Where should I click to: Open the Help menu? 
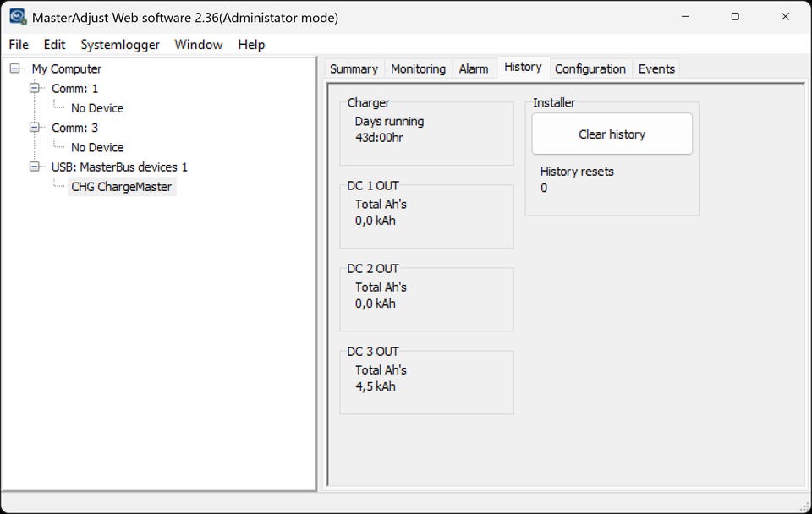(251, 45)
